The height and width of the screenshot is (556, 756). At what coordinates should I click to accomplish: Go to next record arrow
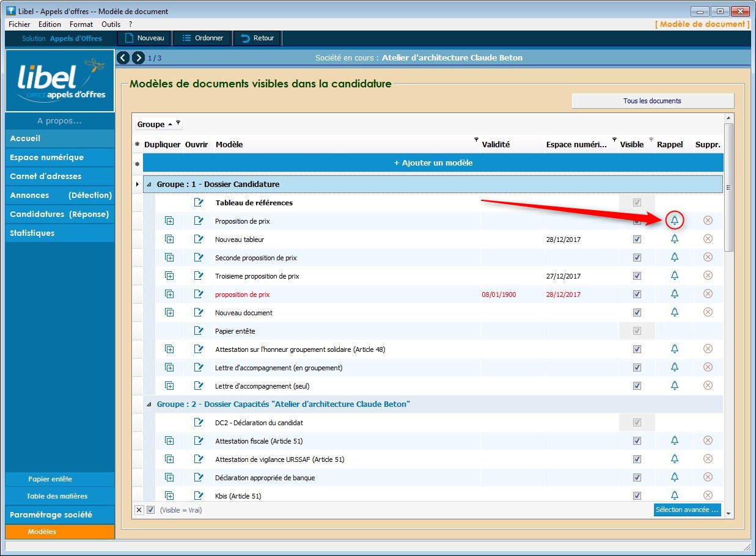click(138, 58)
